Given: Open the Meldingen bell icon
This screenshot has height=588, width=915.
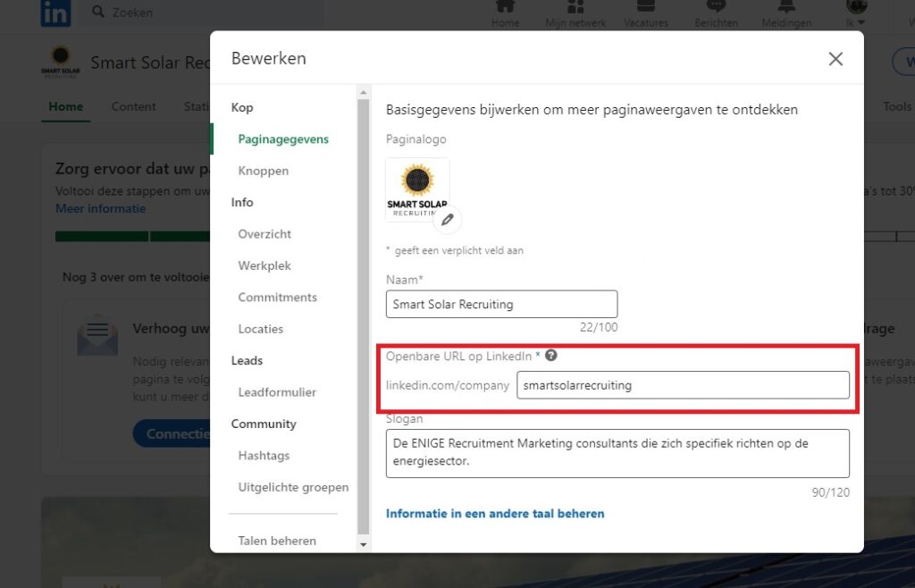Looking at the screenshot, I should pyautogui.click(x=786, y=7).
